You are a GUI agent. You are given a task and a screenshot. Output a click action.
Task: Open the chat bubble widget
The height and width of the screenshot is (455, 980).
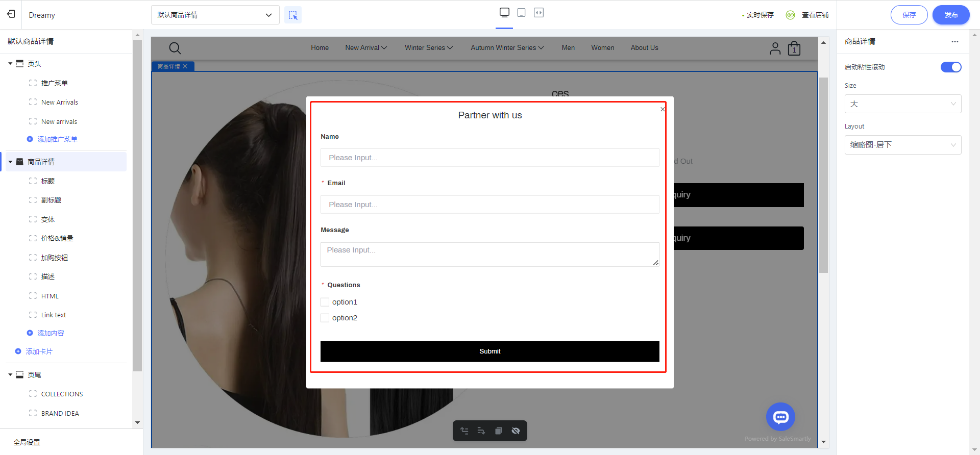click(781, 417)
